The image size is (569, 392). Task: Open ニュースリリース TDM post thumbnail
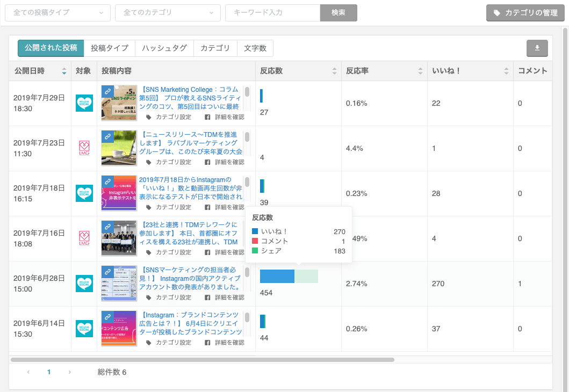(x=119, y=148)
